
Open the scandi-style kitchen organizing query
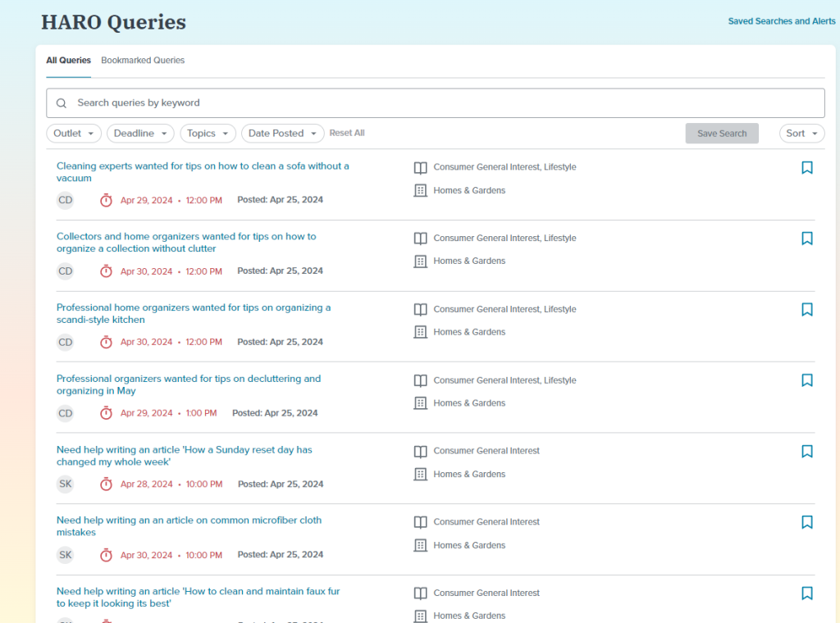click(194, 314)
